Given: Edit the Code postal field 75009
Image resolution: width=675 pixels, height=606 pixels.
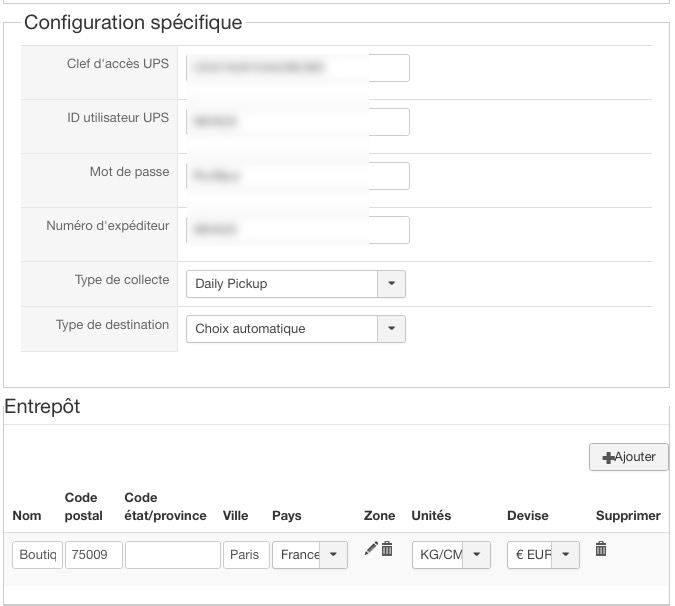Looking at the screenshot, I should [x=94, y=555].
